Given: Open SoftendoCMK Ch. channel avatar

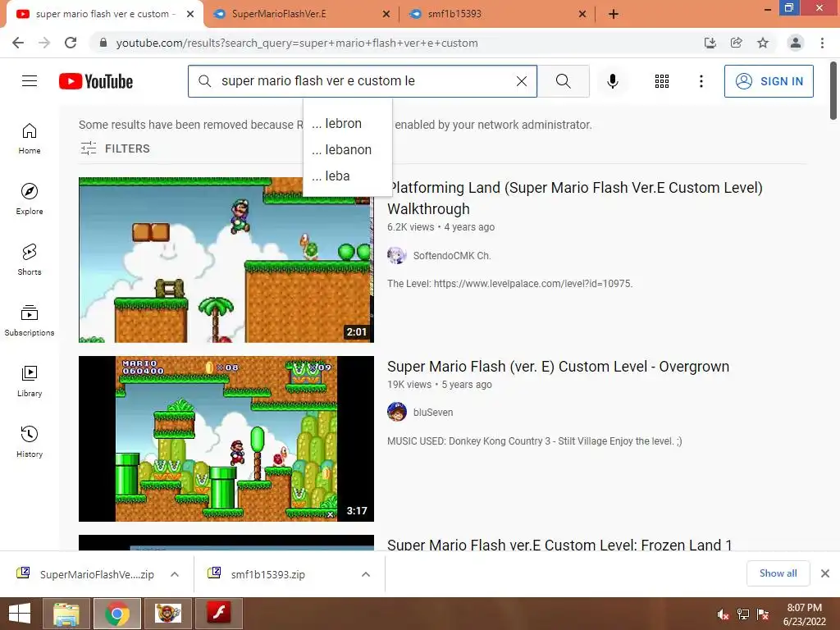Looking at the screenshot, I should [397, 256].
